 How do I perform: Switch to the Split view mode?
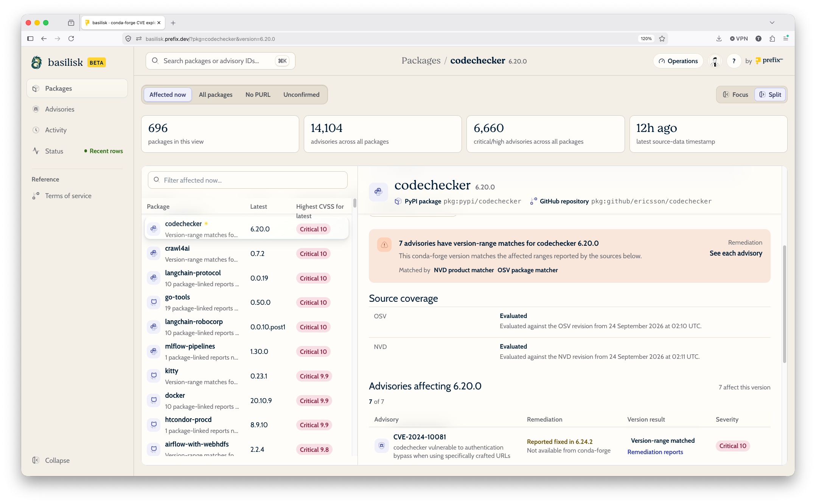(x=770, y=95)
